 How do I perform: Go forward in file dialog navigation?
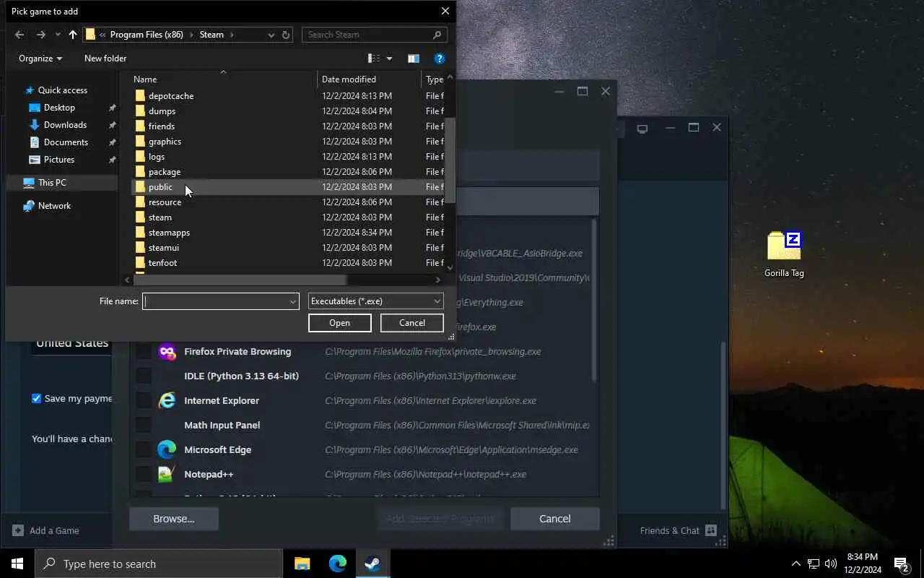40,35
